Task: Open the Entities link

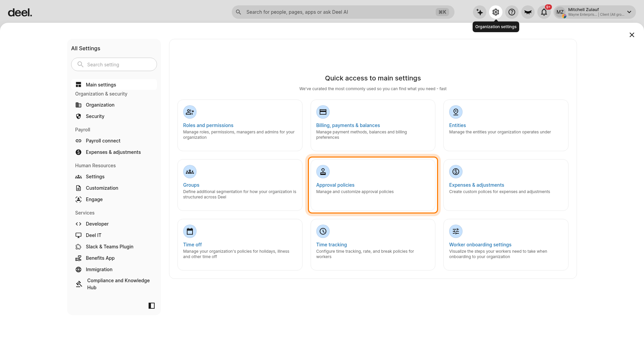Action: [457, 125]
